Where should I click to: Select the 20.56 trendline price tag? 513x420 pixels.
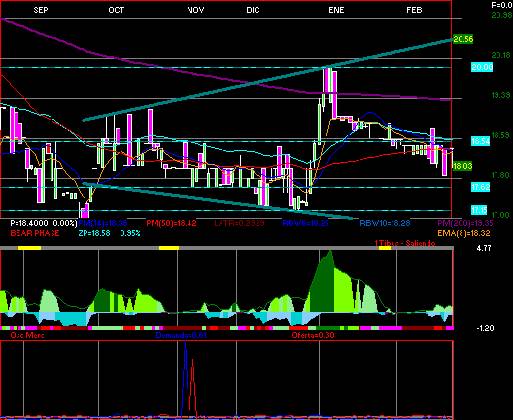[463, 39]
